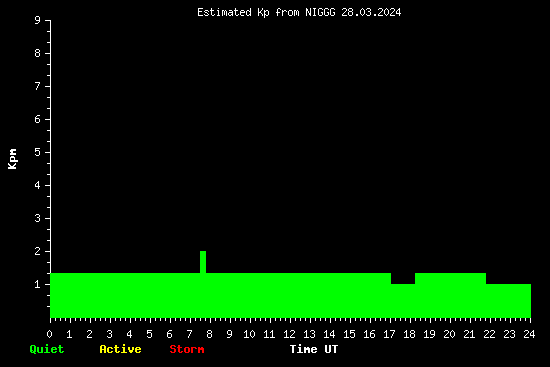Click the x-axis tick label 8

(209, 334)
